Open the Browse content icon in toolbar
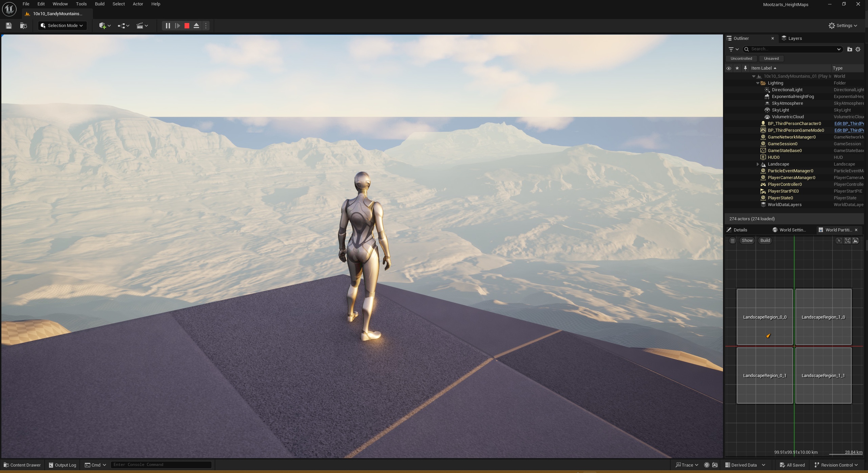This screenshot has height=473, width=868. (23, 25)
